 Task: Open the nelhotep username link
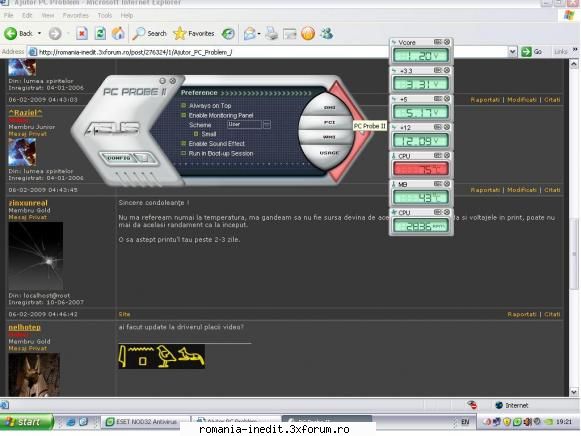click(24, 327)
